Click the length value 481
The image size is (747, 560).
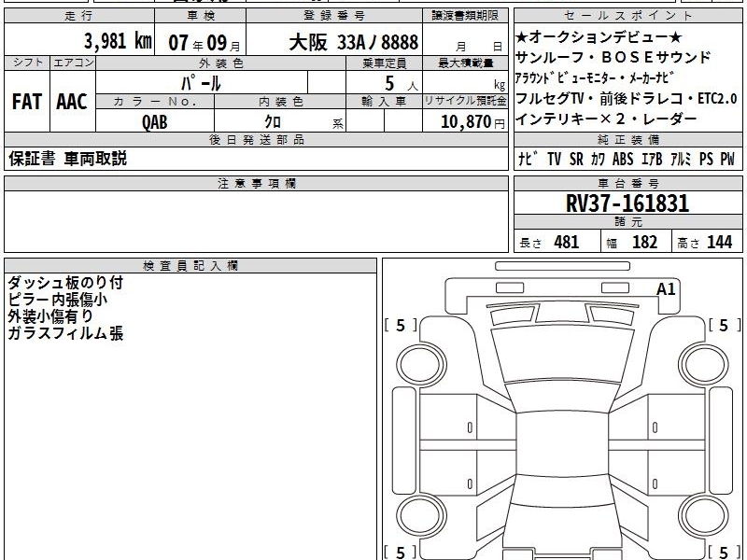[567, 242]
